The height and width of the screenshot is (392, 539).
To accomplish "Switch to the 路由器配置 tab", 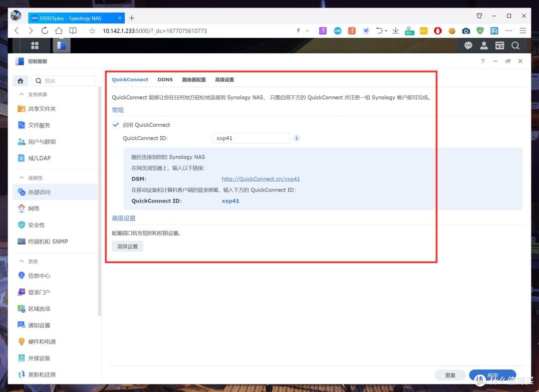I will click(x=194, y=79).
